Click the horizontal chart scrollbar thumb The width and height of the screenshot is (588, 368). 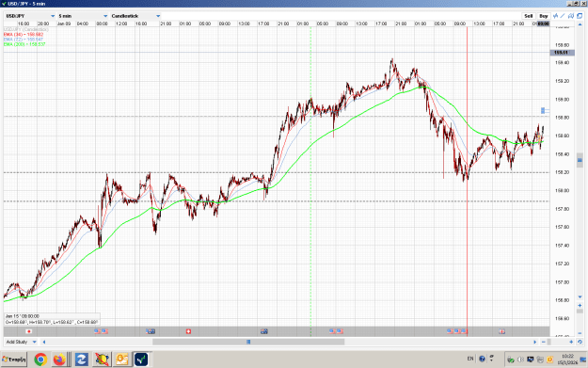248,342
